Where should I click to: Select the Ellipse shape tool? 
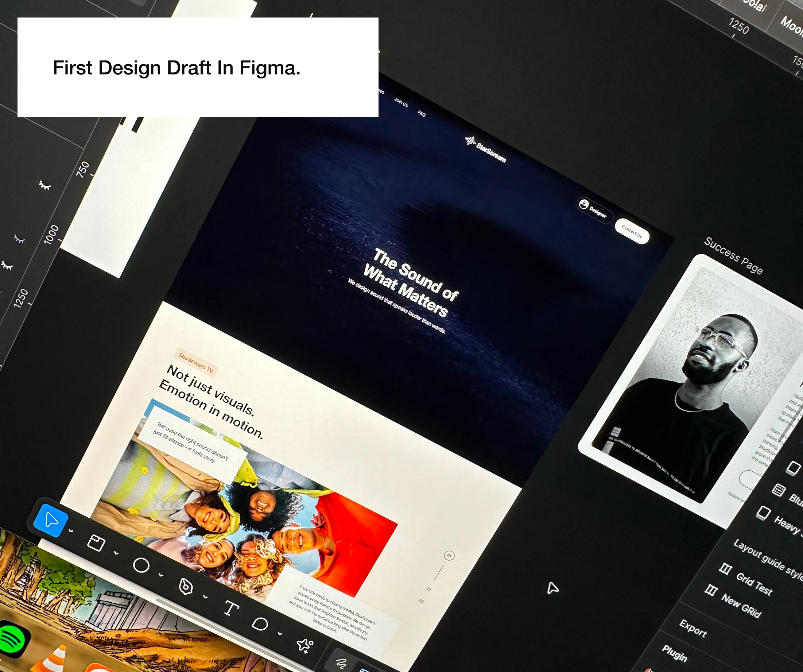(x=141, y=565)
